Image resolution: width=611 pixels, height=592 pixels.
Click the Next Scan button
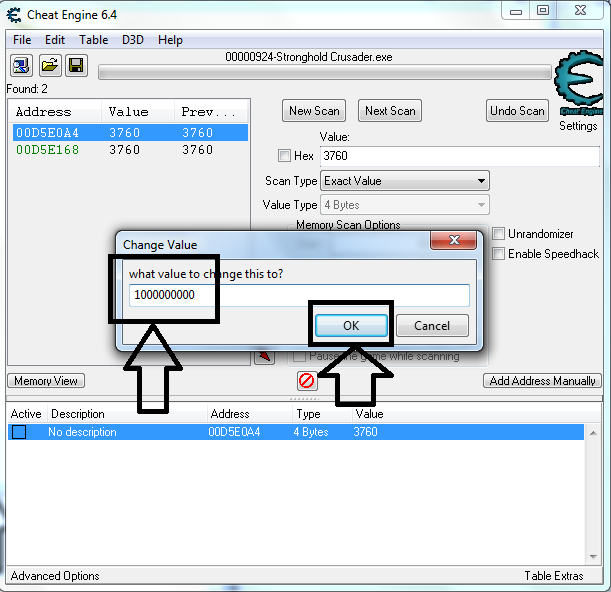[x=390, y=111]
